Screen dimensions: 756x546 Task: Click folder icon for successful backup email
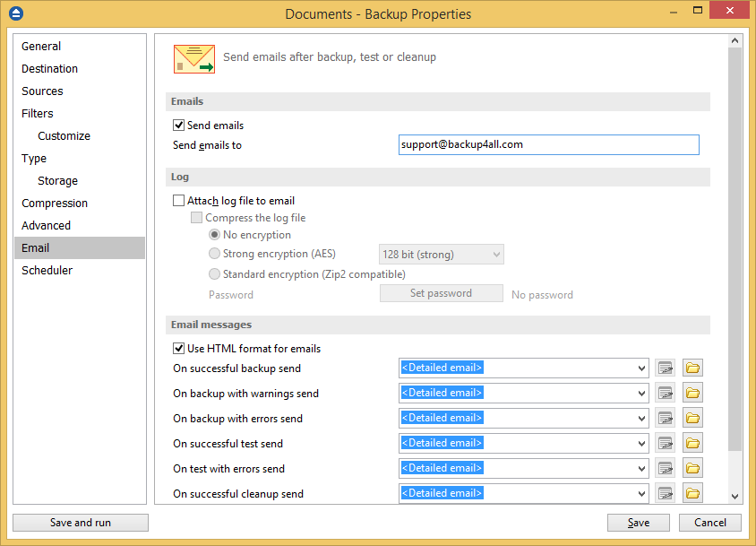coord(692,368)
